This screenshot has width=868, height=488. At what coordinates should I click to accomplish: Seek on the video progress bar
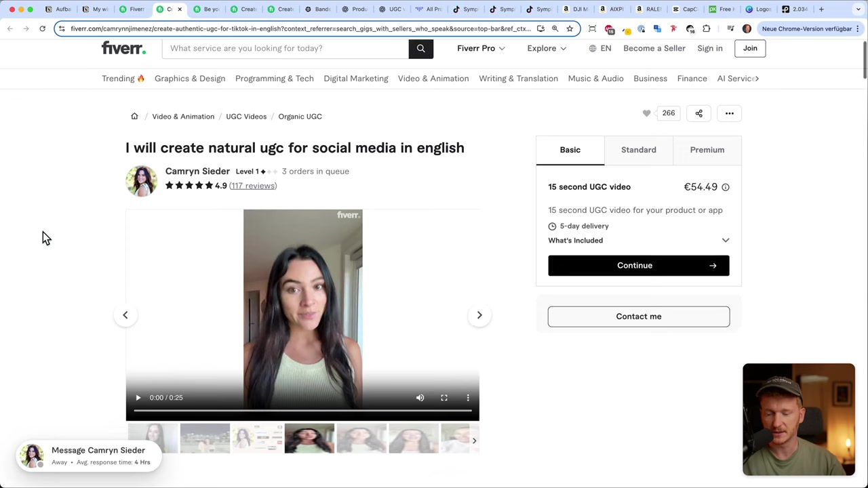[x=302, y=411]
